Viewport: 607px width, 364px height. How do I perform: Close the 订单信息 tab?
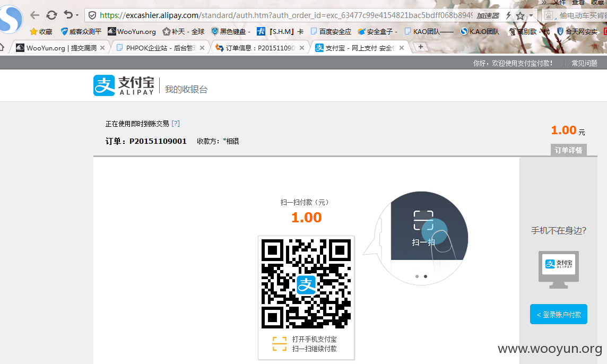[302, 48]
